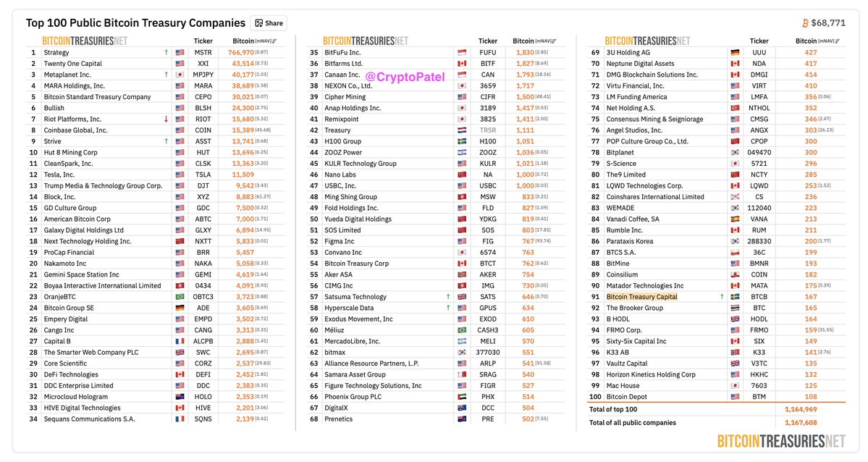This screenshot has width=868, height=462.
Task: Click the share icon beside Share
Action: 258,23
